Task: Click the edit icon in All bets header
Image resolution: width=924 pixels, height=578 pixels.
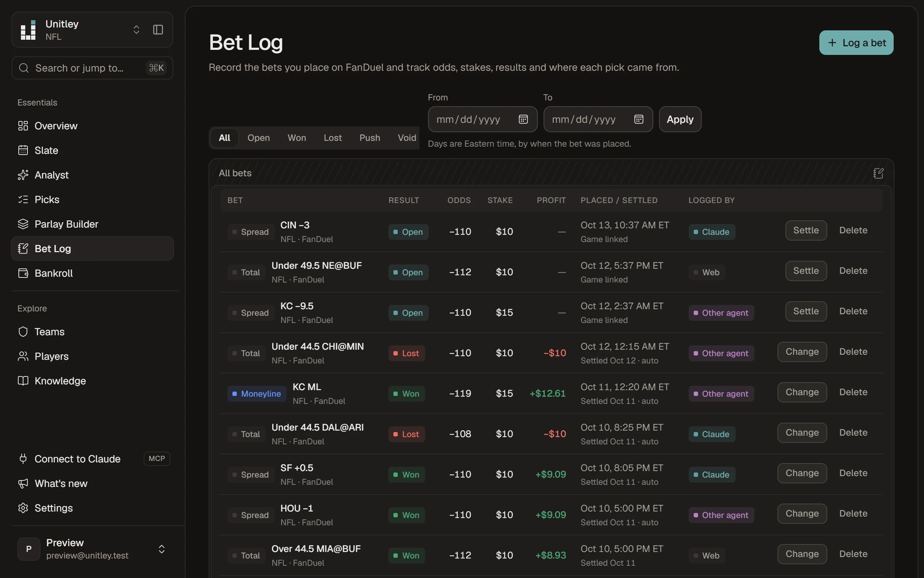Action: pos(878,173)
